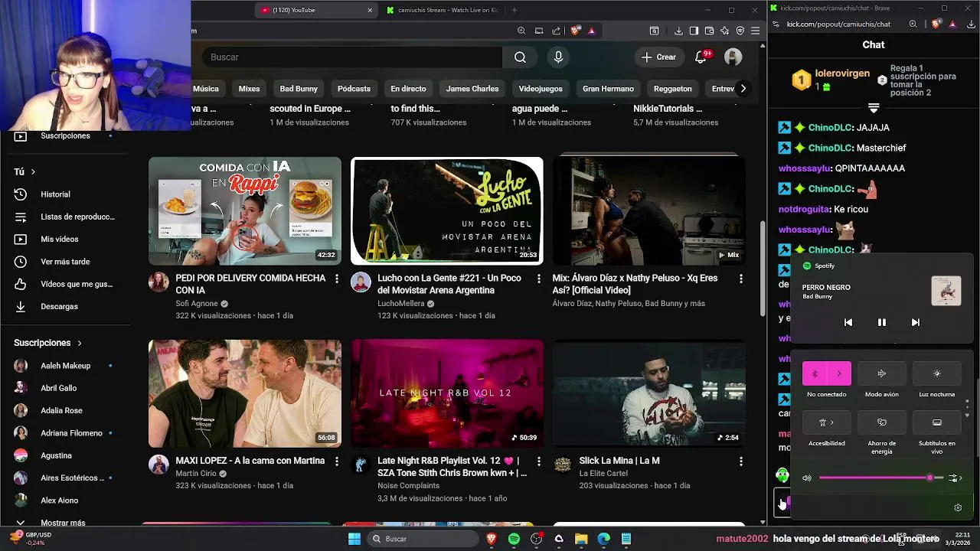Pause Spotify track PERRO NEGRO
The height and width of the screenshot is (551, 980).
click(882, 322)
